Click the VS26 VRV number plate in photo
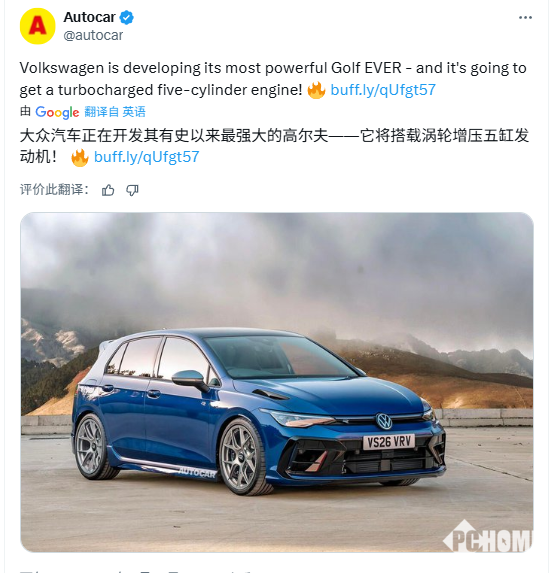The image size is (550, 573). 389,442
